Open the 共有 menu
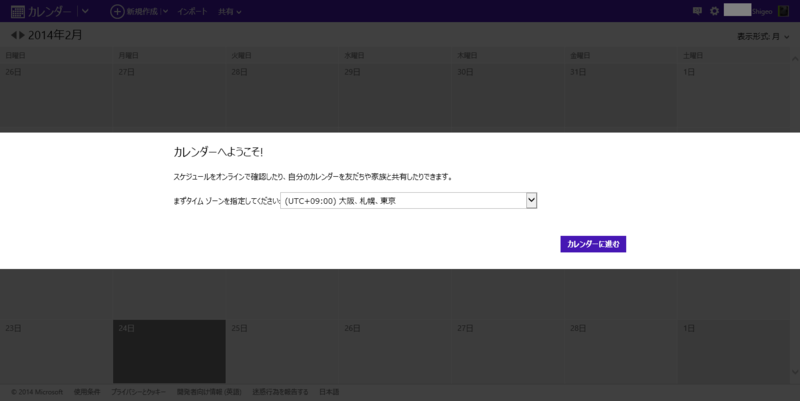This screenshot has height=401, width=800. coord(230,11)
